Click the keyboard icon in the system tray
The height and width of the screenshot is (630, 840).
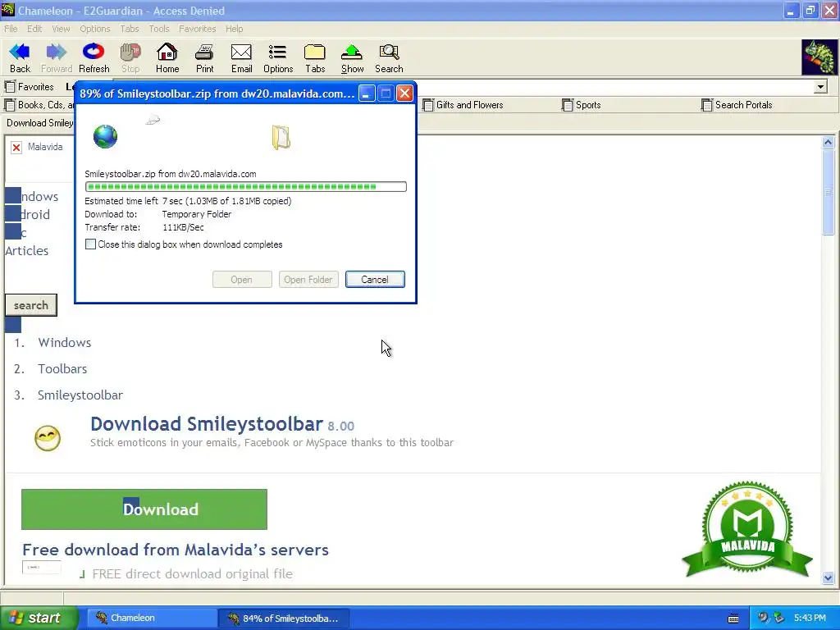coord(733,619)
